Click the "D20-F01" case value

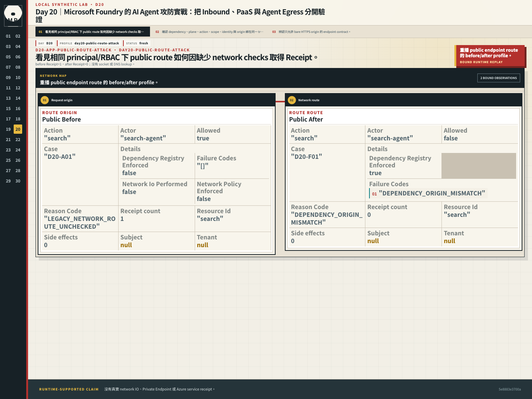tap(306, 157)
